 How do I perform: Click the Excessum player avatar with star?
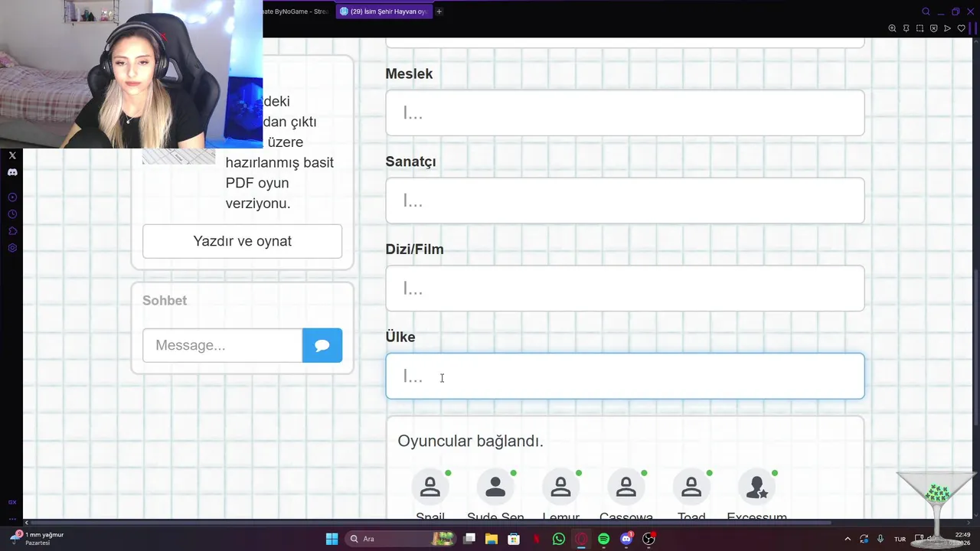[x=756, y=487]
